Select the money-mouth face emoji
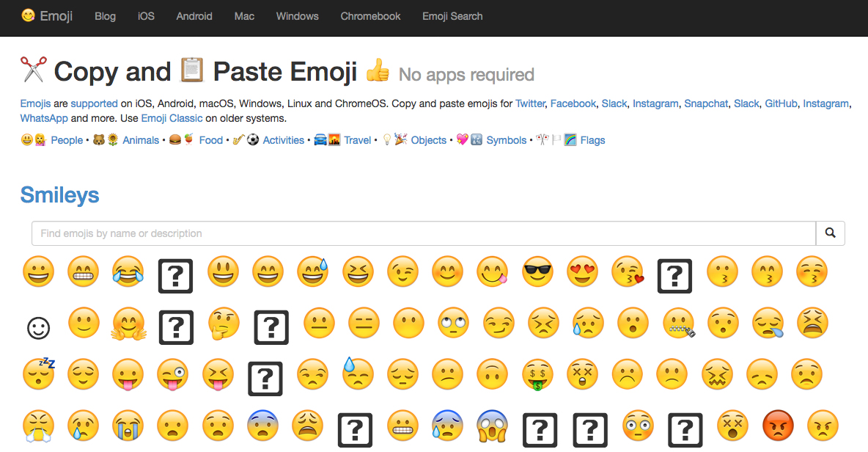This screenshot has height=452, width=868. pyautogui.click(x=537, y=375)
